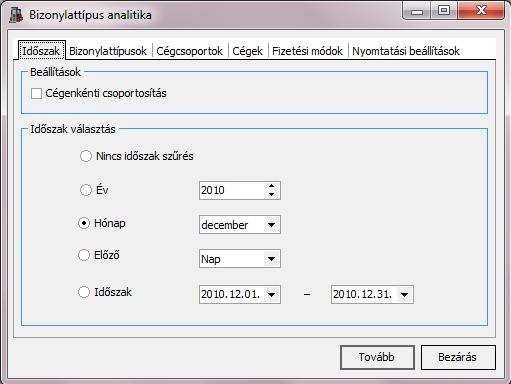Choose the Év radio button
This screenshot has height=384, width=511.
[x=86, y=190]
